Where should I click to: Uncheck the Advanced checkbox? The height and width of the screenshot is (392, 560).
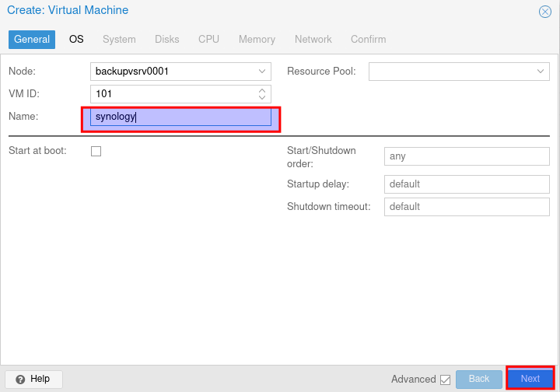tap(445, 380)
